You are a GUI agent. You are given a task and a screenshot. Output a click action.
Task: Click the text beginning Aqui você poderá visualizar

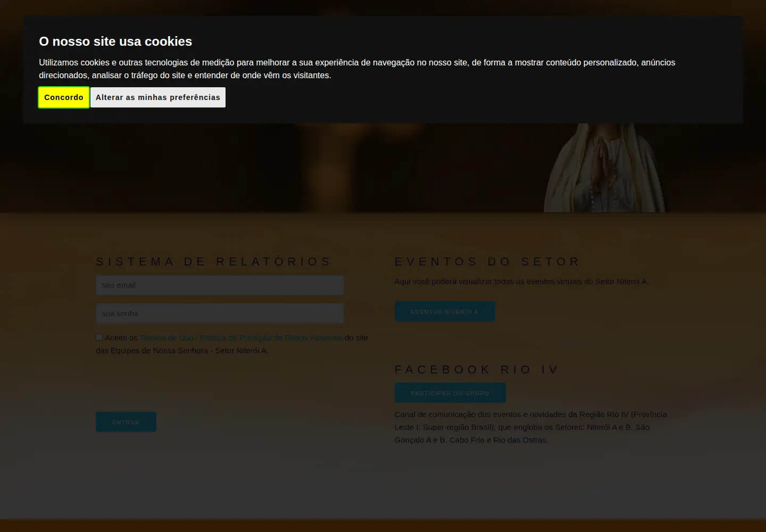pyautogui.click(x=521, y=281)
